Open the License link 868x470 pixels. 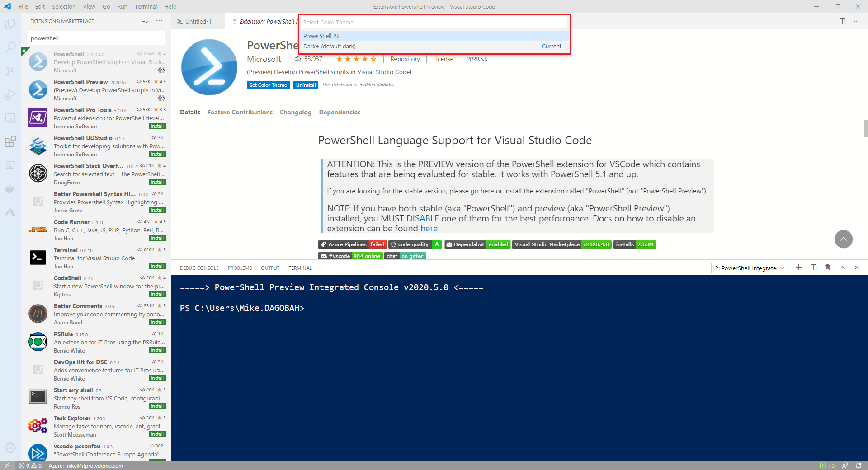click(443, 59)
